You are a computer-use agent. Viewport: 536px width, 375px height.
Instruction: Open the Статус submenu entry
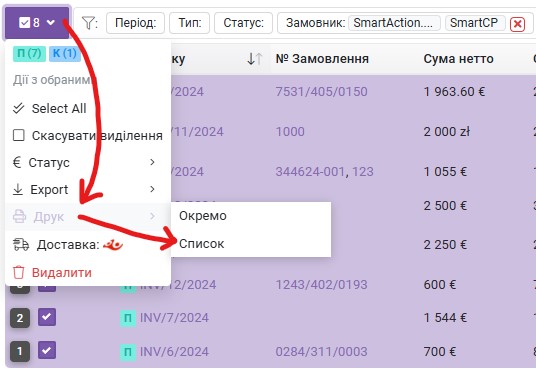coord(88,162)
